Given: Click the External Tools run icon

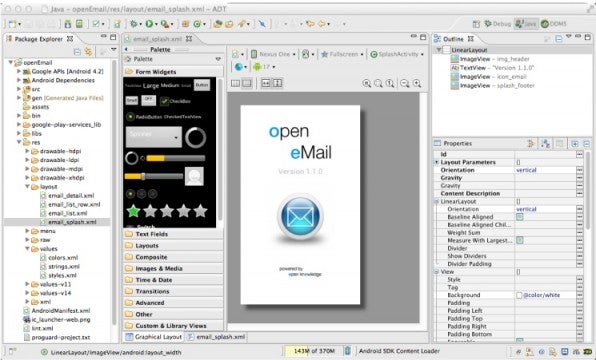Looking at the screenshot, I should tap(165, 24).
